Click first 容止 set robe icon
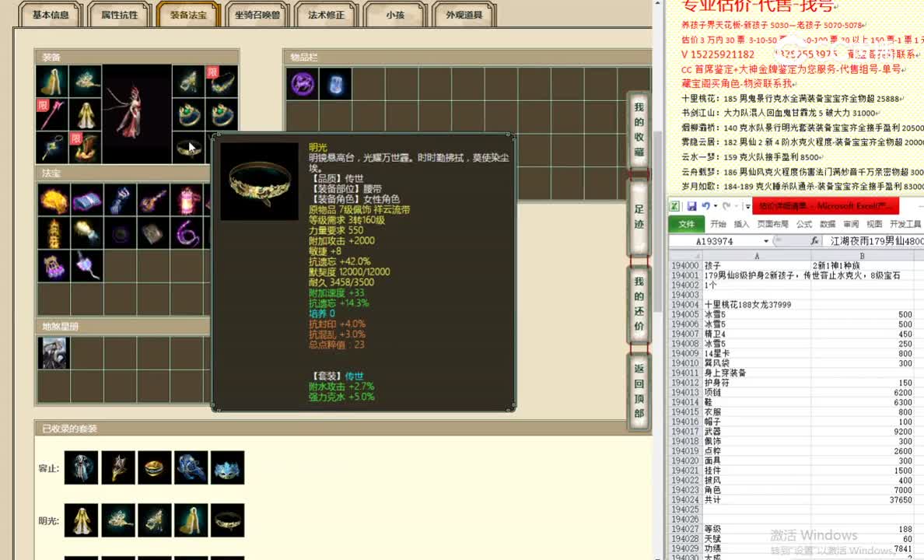Viewport: 924px width, 560px height. click(82, 468)
